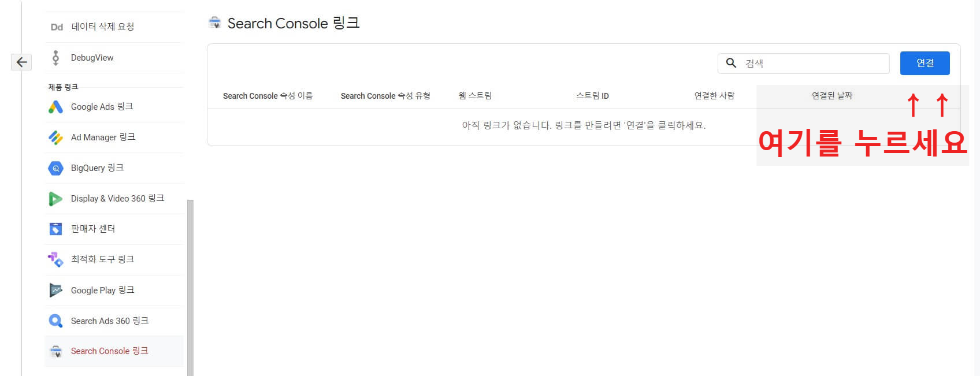
Task: Open 데이터 삭제 요청 menu item
Action: coord(114,27)
